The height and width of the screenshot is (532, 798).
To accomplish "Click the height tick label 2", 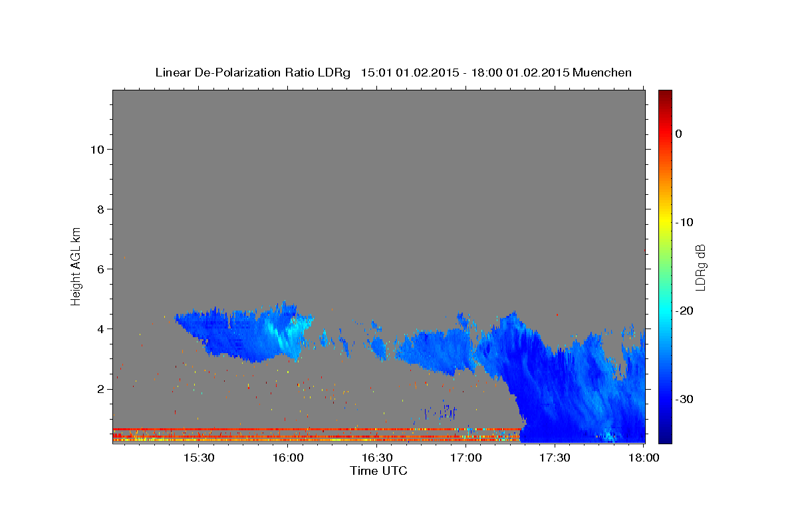I will (x=100, y=389).
